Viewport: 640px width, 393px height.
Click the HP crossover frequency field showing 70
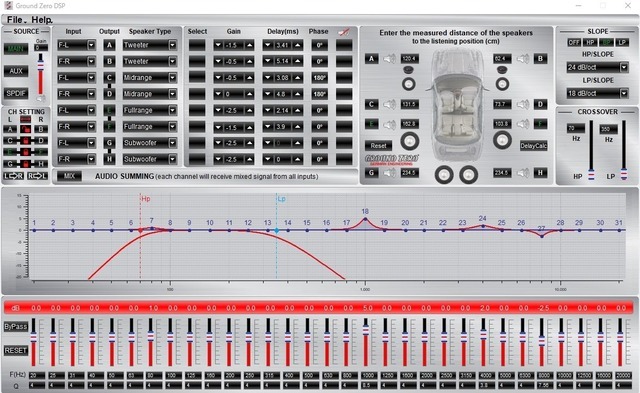coord(576,129)
